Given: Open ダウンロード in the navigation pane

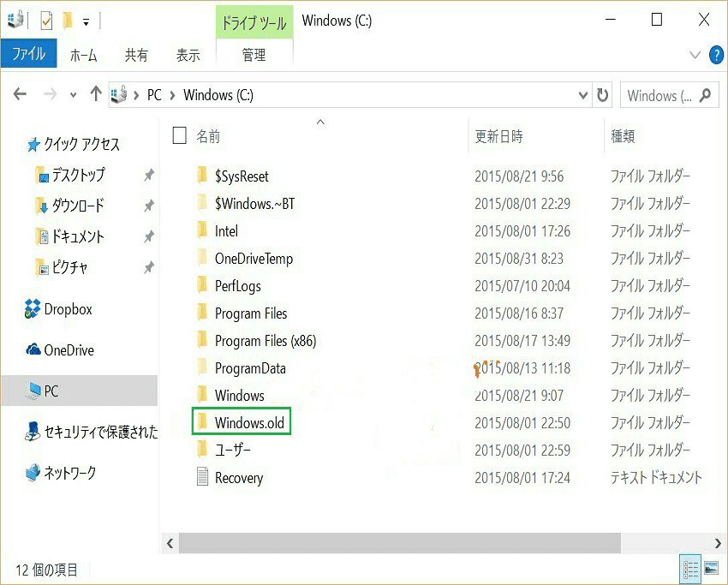Looking at the screenshot, I should pyautogui.click(x=69, y=206).
